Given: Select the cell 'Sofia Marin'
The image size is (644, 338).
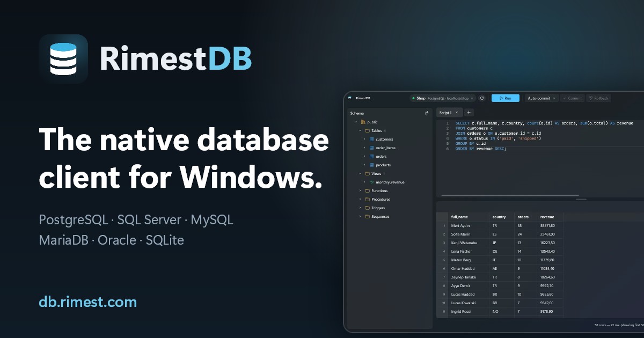Looking at the screenshot, I should point(469,234).
